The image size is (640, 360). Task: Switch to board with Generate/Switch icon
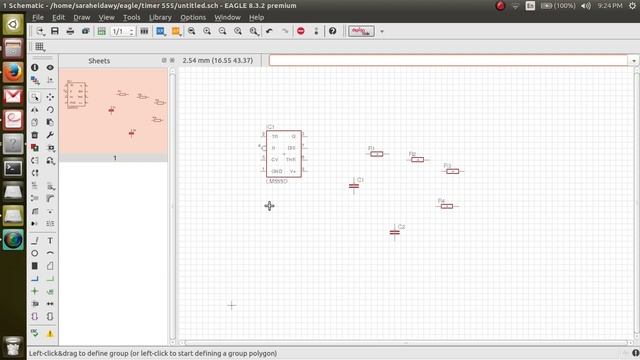tap(101, 31)
